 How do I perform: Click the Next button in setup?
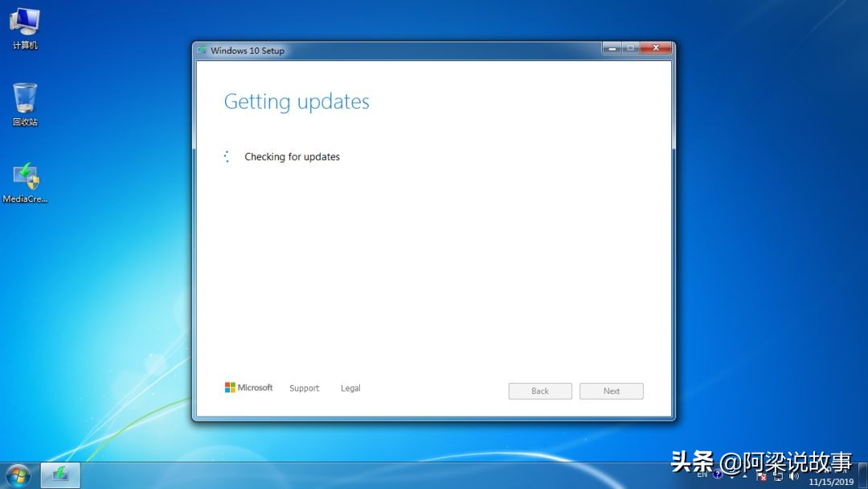(x=612, y=391)
